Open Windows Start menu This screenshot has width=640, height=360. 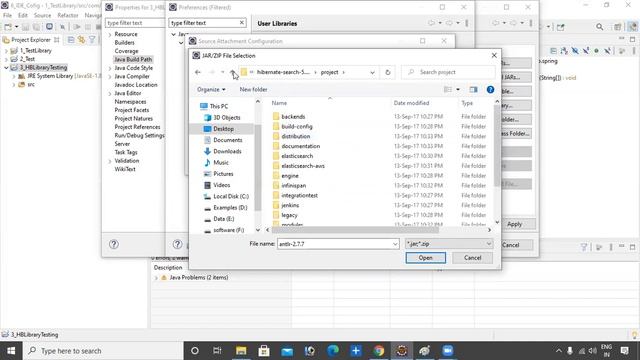click(11, 351)
